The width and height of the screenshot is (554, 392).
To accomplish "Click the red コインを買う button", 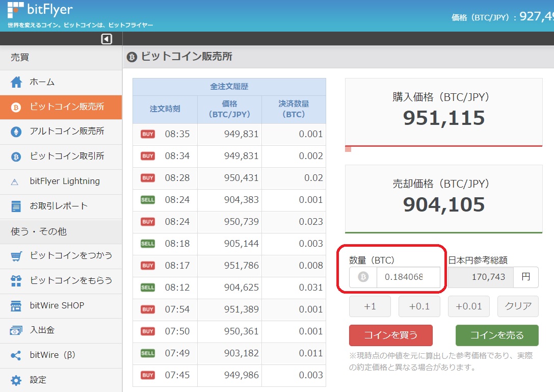I will tap(391, 335).
